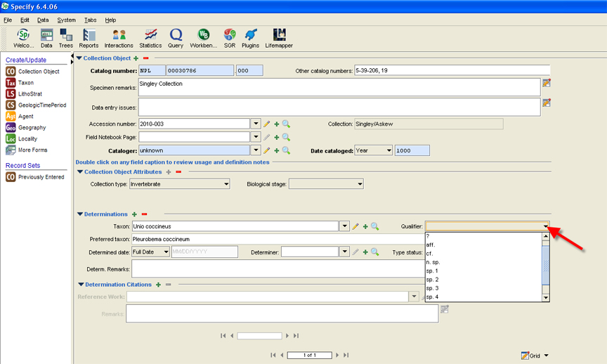This screenshot has width=607, height=364.
Task: Click the SGR toolbar icon
Action: [230, 38]
